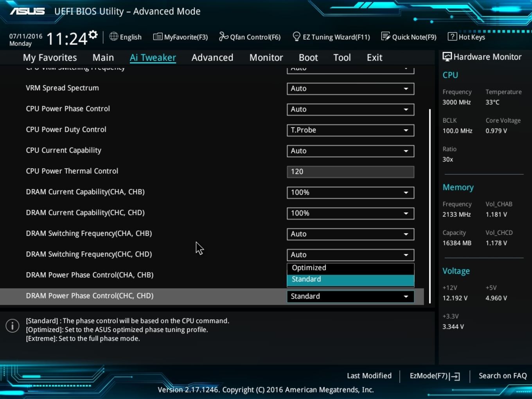Choose Optimized in the open dropdown list

[x=350, y=268]
